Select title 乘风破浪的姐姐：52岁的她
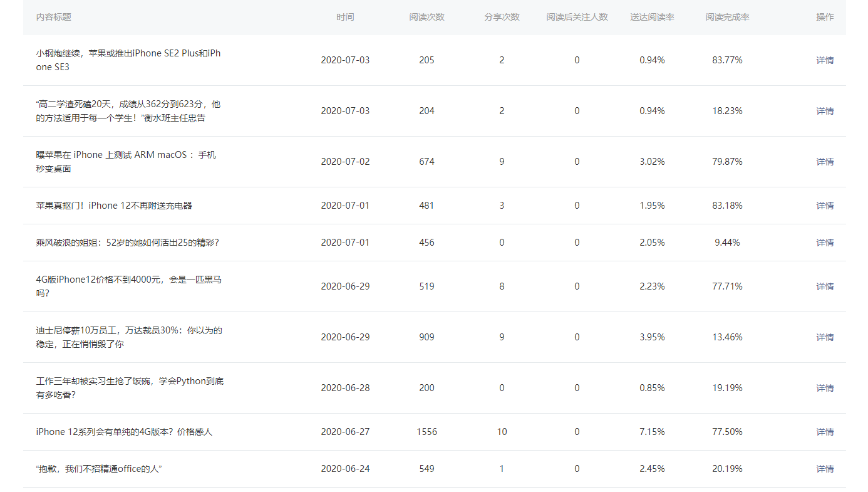This screenshot has height=492, width=868. (127, 243)
